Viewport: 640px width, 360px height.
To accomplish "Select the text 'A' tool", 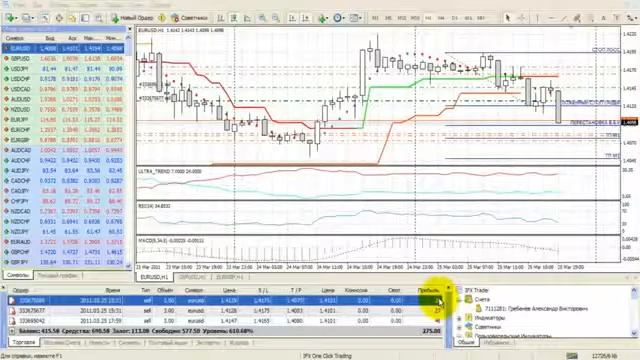I will 604,18.
